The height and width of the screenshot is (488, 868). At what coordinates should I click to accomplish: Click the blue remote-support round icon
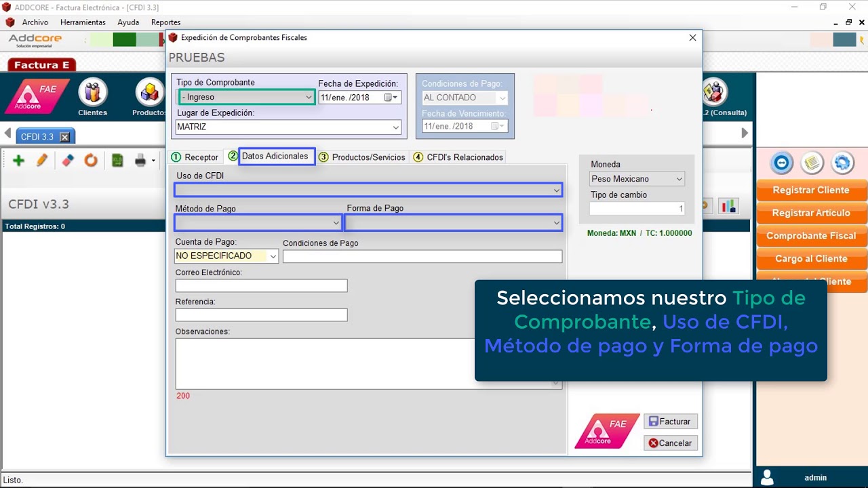pos(782,163)
